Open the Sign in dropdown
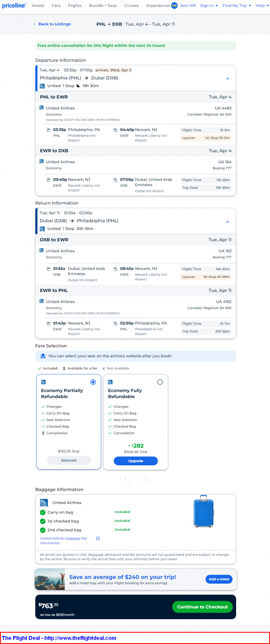The width and height of the screenshot is (270, 644). pyautogui.click(x=209, y=6)
